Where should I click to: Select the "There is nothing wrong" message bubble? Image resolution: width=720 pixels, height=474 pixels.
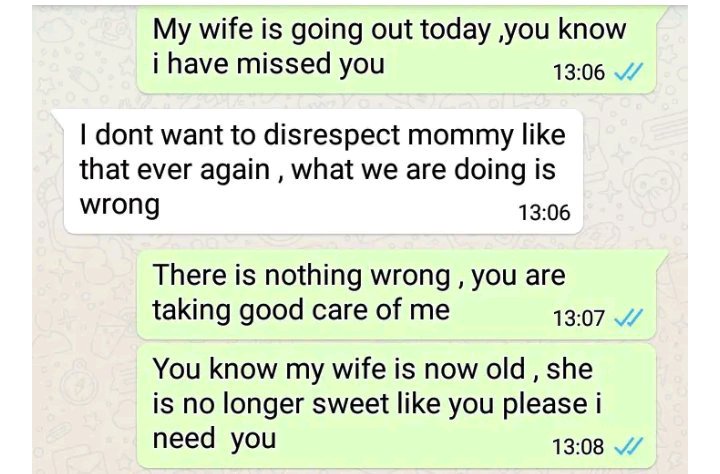click(395, 296)
